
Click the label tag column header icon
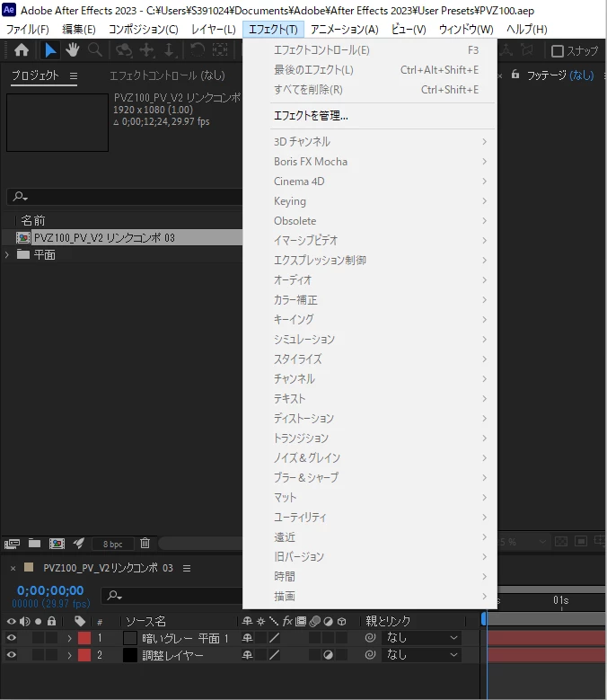click(x=80, y=621)
